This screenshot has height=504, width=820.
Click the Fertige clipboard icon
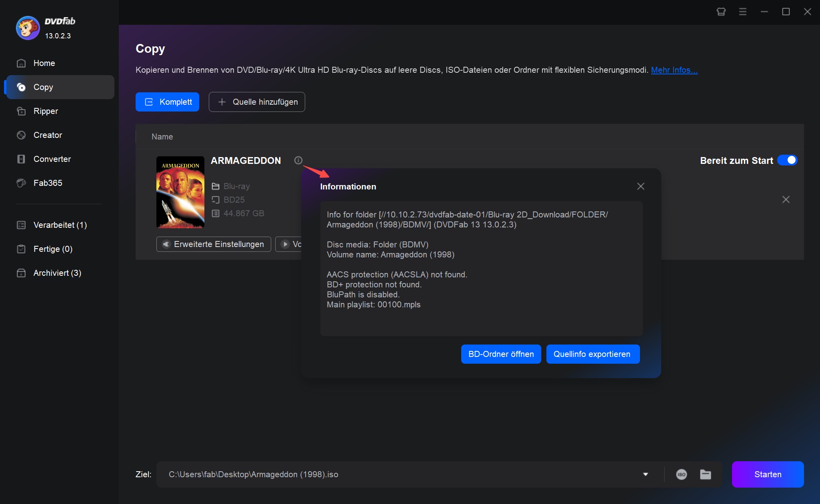(21, 249)
